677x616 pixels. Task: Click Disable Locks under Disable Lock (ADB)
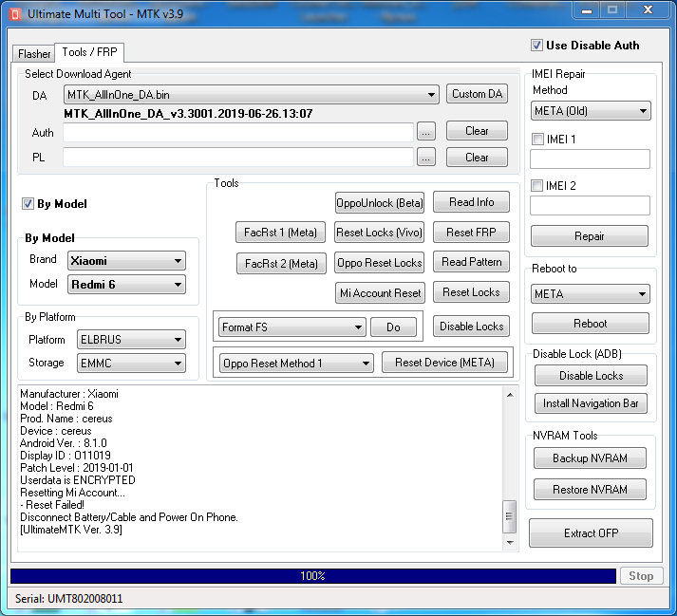click(x=591, y=376)
